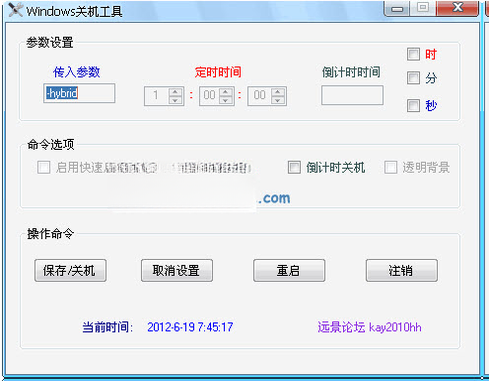Click the empty 倒计时时间 input box
This screenshot has height=381, width=489.
click(352, 95)
